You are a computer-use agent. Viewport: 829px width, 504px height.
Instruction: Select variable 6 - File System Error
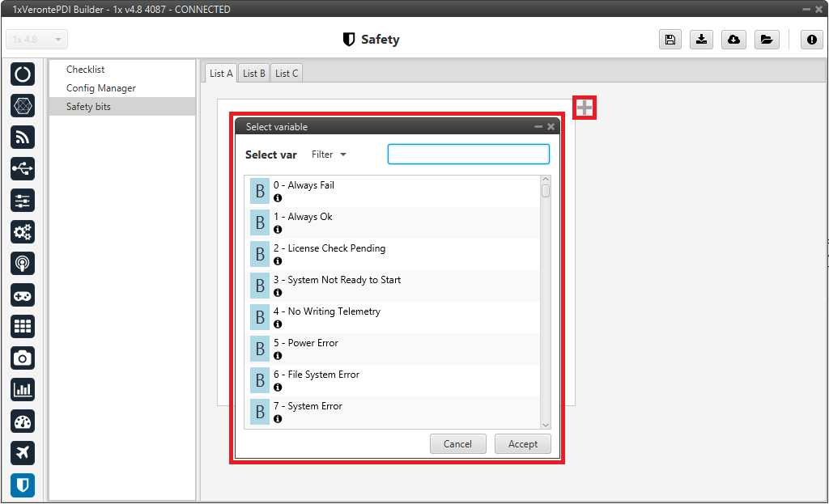point(393,381)
